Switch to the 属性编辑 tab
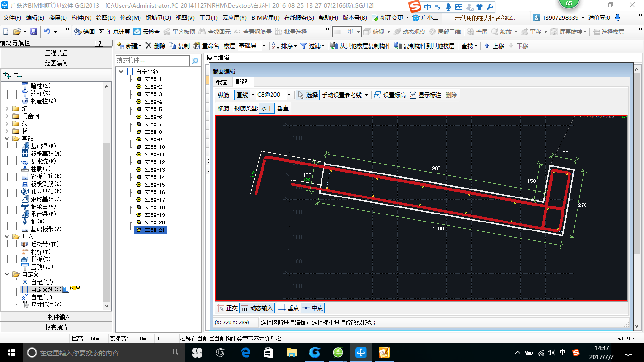This screenshot has width=644, height=362. (218, 58)
